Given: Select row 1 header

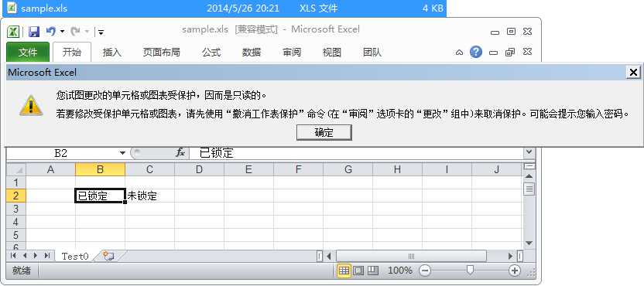Looking at the screenshot, I should [16, 182].
